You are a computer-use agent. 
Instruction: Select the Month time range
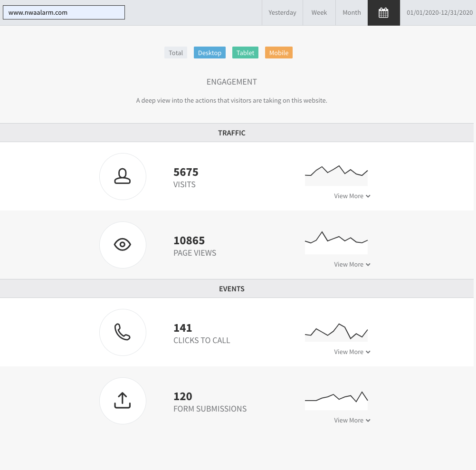352,13
